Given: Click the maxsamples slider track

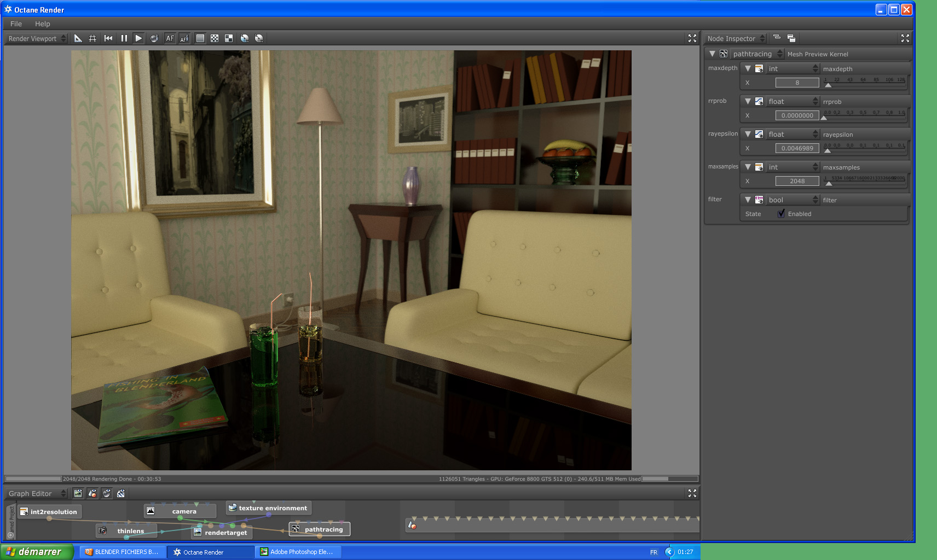Looking at the screenshot, I should [865, 181].
